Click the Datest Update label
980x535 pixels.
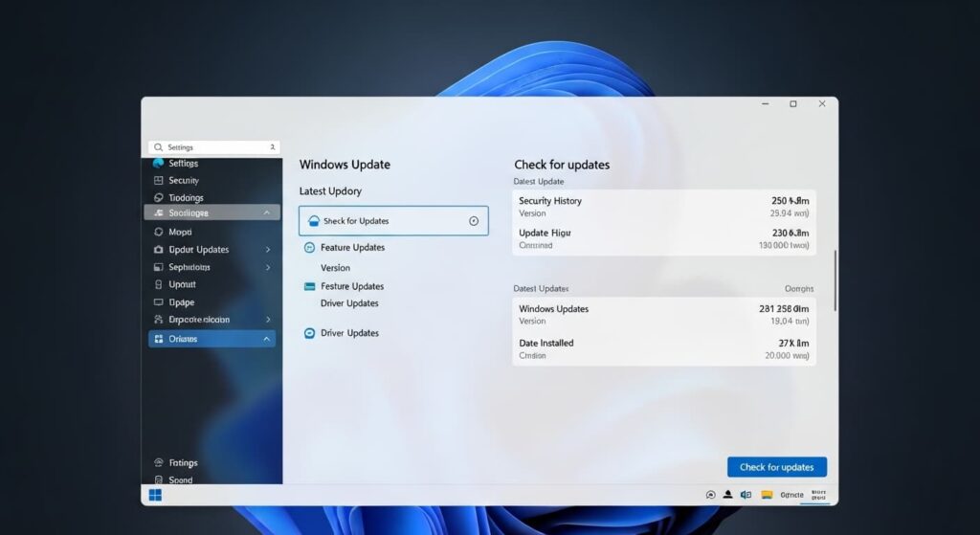pos(538,181)
